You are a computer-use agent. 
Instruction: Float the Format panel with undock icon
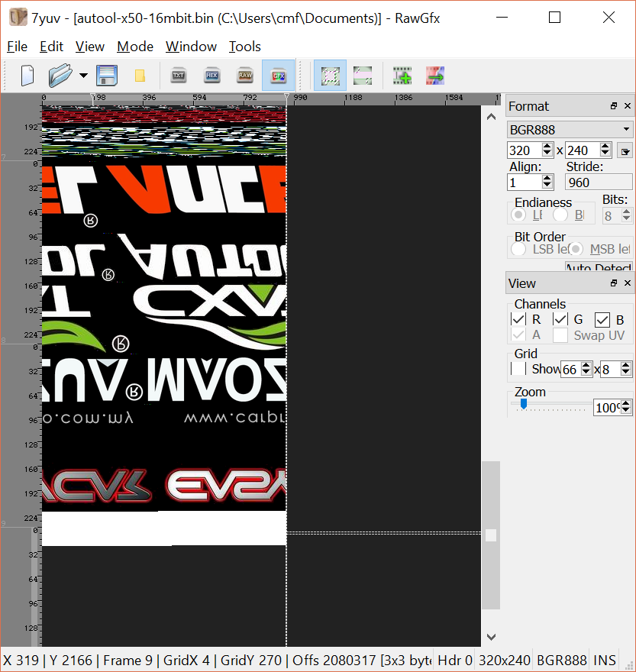coord(613,106)
